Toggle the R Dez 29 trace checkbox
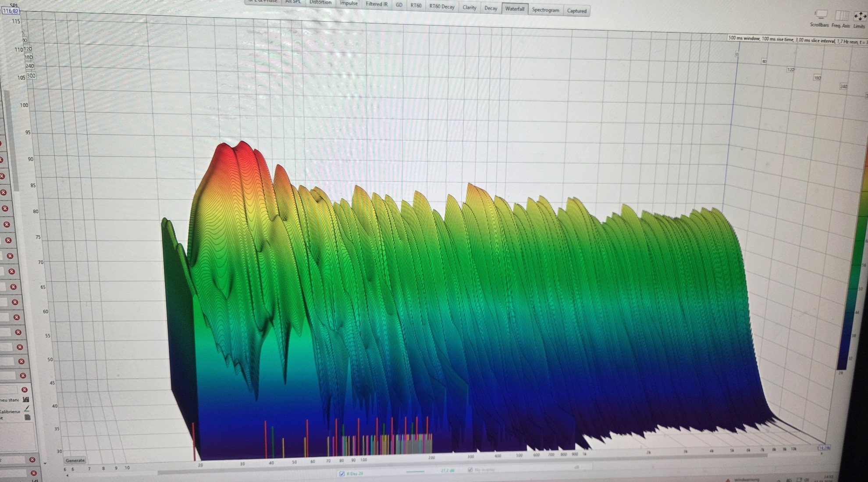Viewport: 868px width, 482px height. 342,474
